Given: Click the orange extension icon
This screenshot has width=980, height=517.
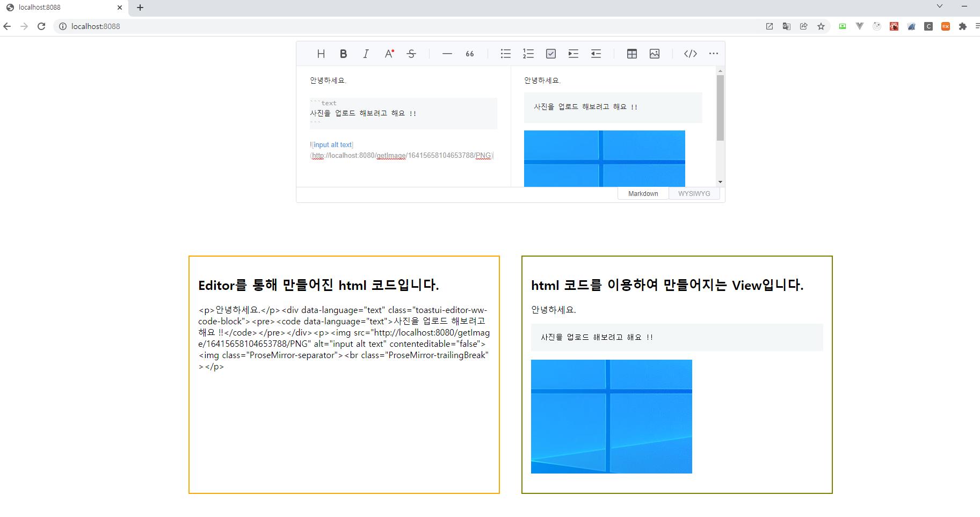Looking at the screenshot, I should click(x=946, y=26).
